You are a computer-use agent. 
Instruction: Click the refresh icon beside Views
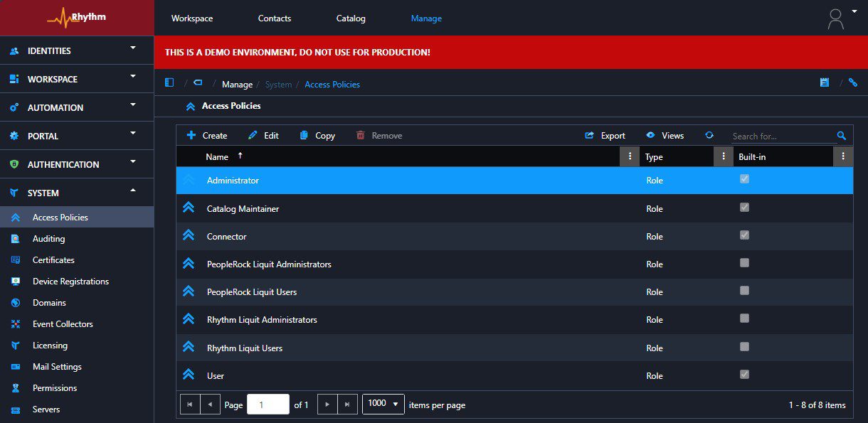(x=709, y=135)
